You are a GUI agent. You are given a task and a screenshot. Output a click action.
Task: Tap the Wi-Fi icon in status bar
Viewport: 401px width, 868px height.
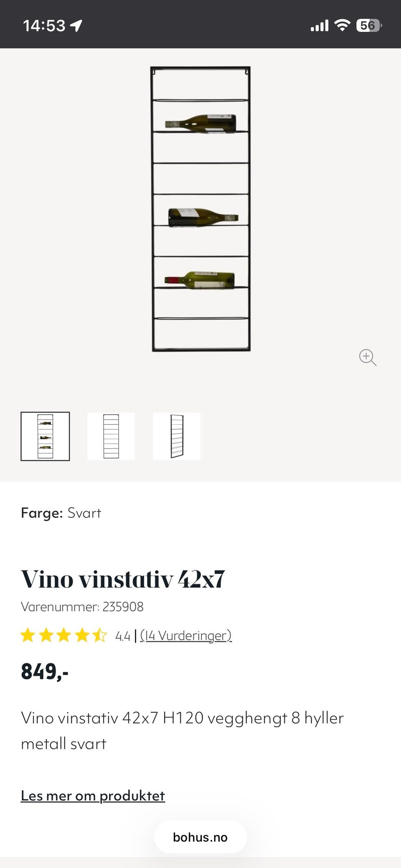(x=343, y=25)
